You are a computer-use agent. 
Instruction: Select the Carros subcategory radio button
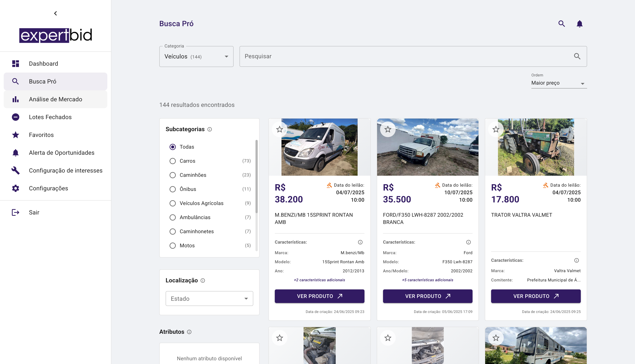[x=173, y=161]
